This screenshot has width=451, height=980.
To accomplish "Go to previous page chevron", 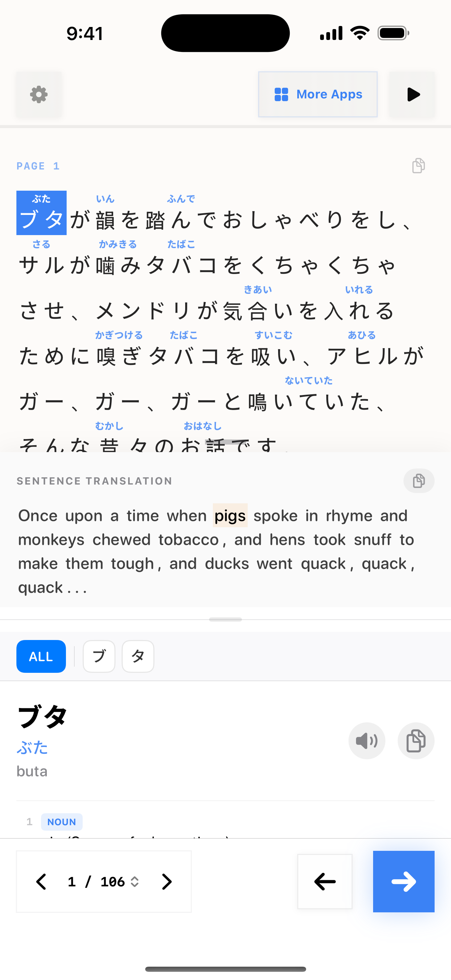I will (41, 882).
